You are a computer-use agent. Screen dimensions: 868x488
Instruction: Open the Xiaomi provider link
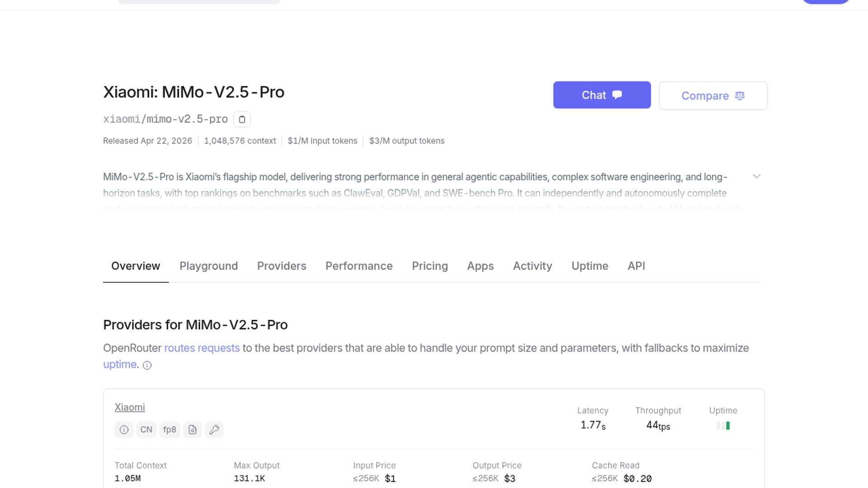tap(130, 408)
